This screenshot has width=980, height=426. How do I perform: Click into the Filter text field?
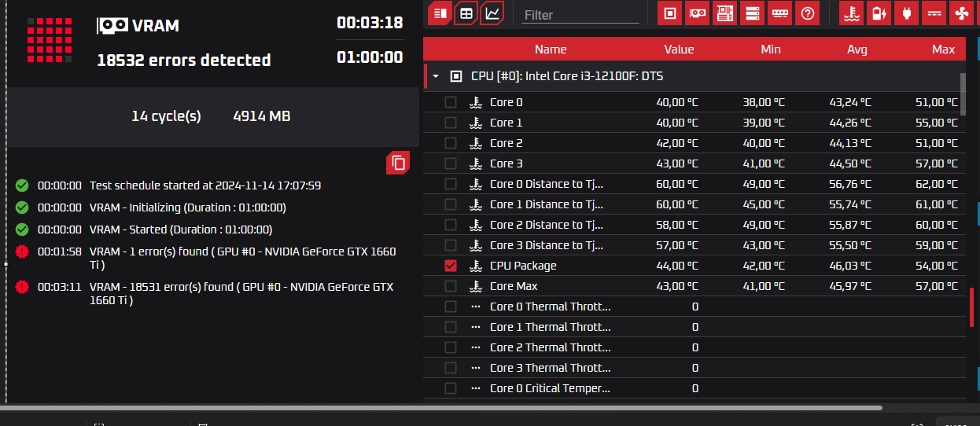click(x=580, y=14)
